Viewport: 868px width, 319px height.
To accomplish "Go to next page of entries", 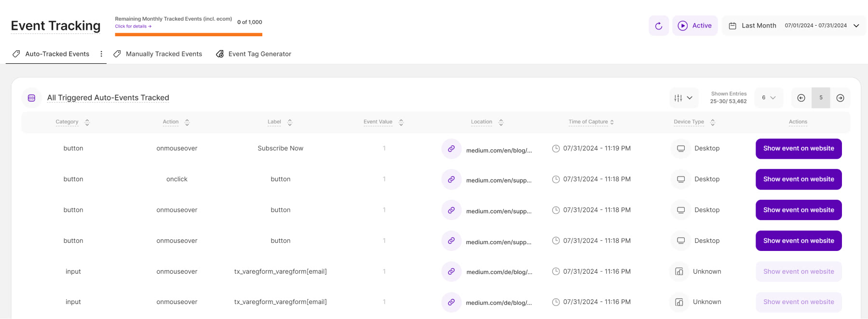I will (840, 98).
